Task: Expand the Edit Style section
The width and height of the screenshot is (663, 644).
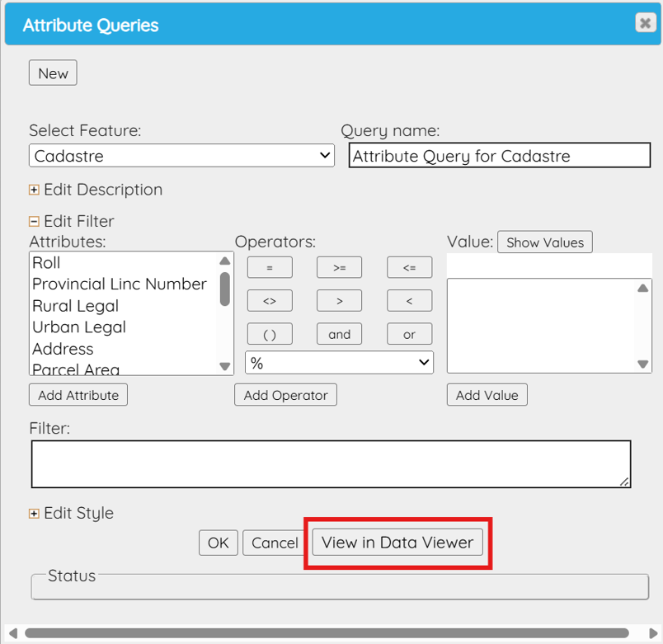Action: click(34, 513)
